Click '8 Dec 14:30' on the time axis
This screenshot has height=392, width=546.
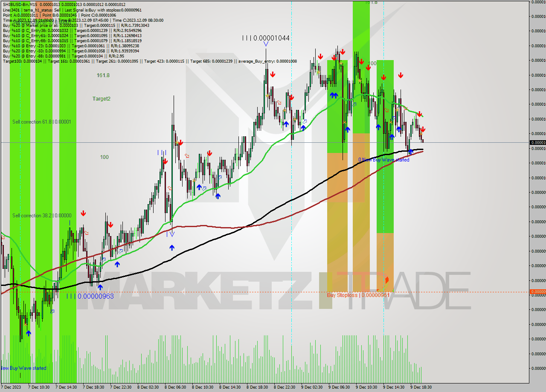[229, 387]
